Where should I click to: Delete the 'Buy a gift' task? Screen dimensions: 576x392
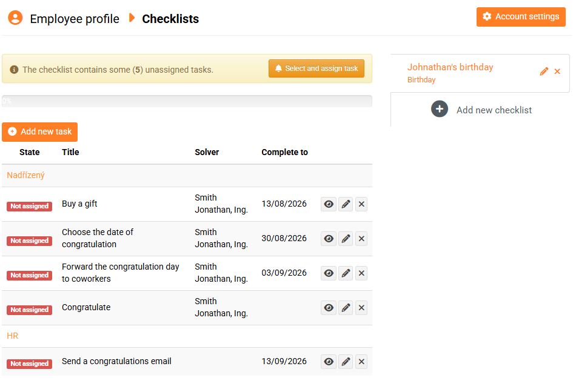click(x=361, y=204)
